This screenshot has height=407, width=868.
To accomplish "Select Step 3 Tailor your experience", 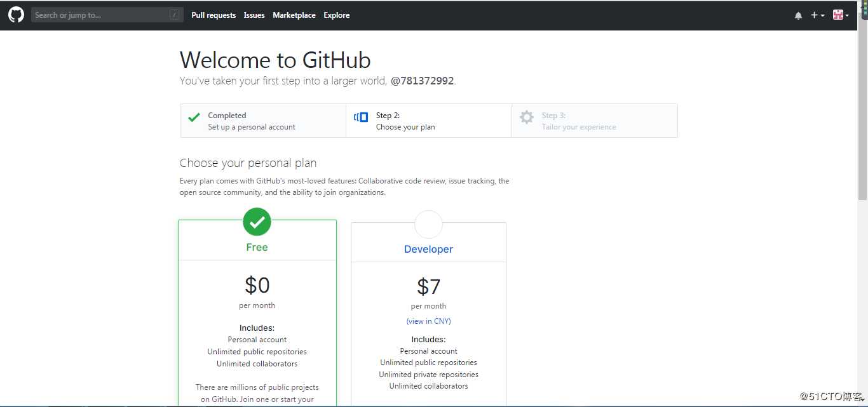I will [x=595, y=121].
